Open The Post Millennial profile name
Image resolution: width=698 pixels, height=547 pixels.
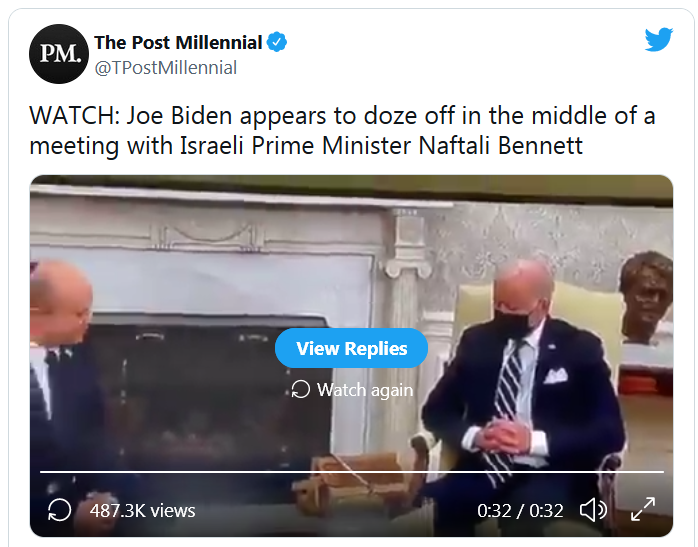click(178, 43)
